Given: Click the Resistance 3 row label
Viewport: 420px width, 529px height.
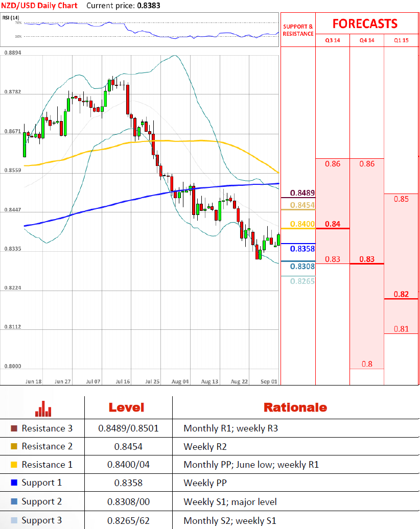Looking at the screenshot, I should (48, 428).
